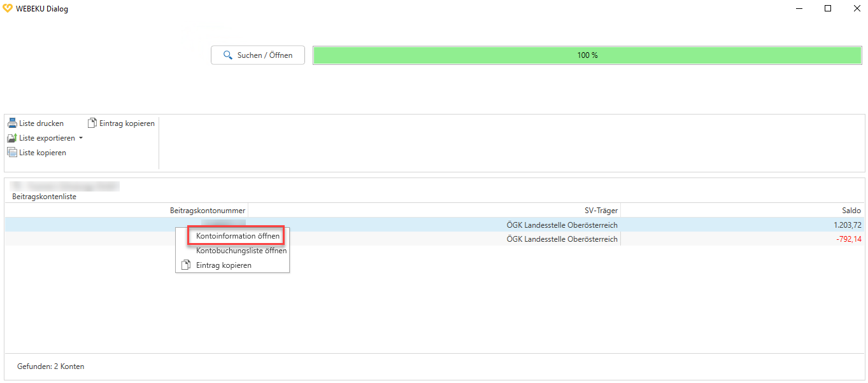The image size is (868, 383).
Task: Open Kontobuchungsliste öffnen in context menu
Action: (x=241, y=251)
